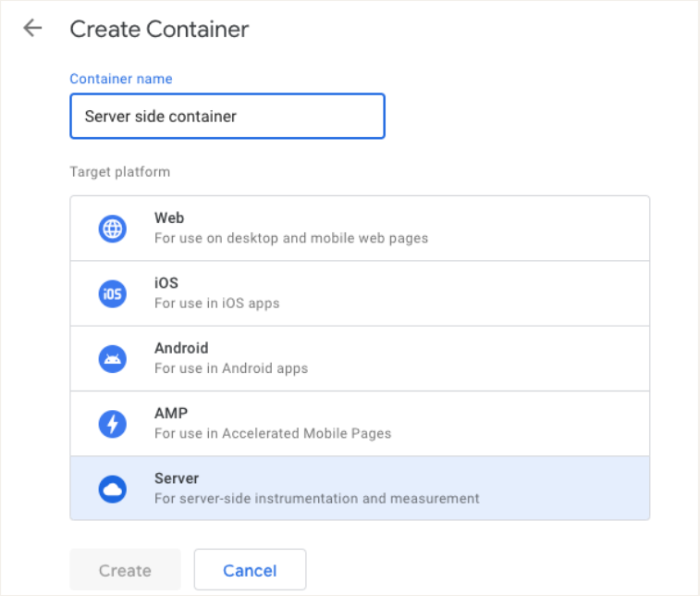Click the Server cloud icon
This screenshot has width=700, height=596.
[x=113, y=489]
